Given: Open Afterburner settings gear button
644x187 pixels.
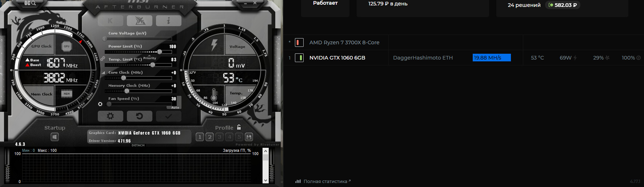Looking at the screenshot, I should coord(110,116).
